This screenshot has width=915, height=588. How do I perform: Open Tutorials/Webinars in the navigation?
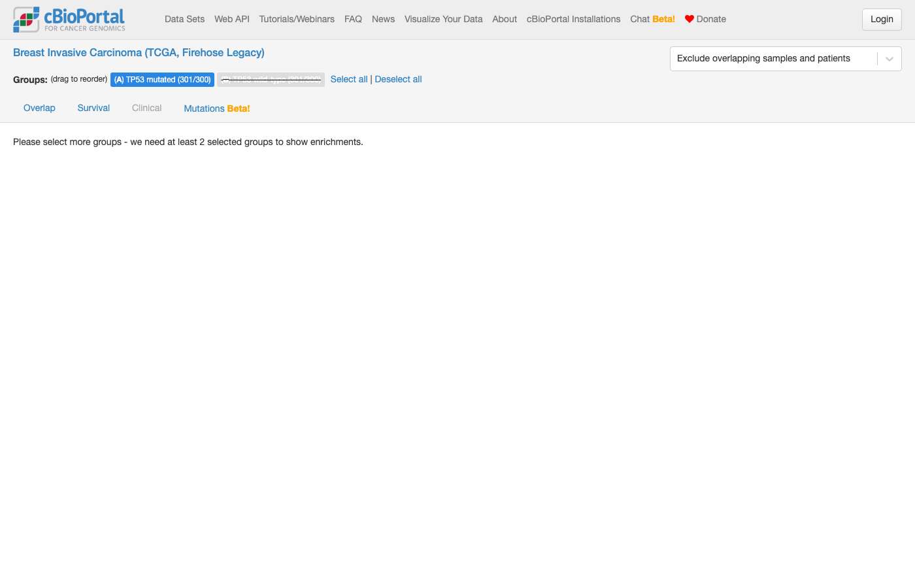coord(297,19)
